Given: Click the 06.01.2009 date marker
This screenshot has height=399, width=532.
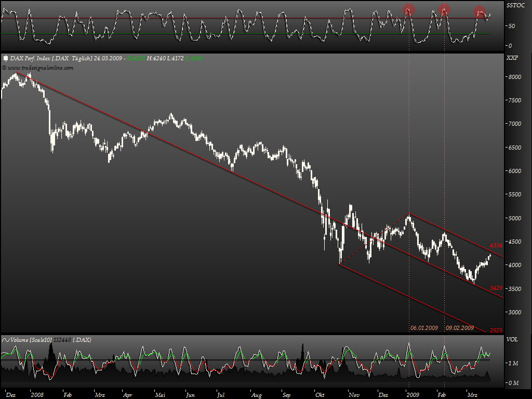Looking at the screenshot, I should coord(424,328).
